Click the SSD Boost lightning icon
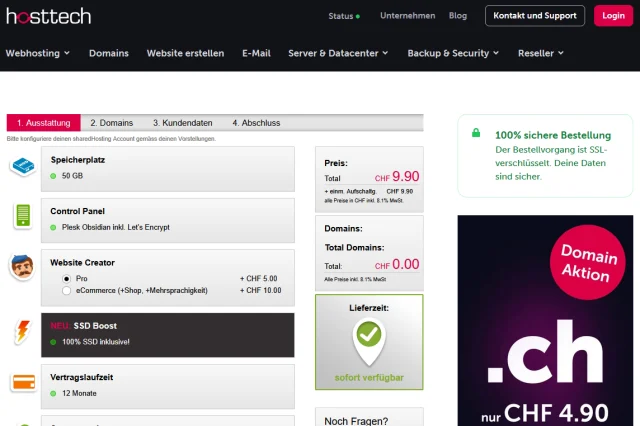Image resolution: width=640 pixels, height=426 pixels. (23, 331)
